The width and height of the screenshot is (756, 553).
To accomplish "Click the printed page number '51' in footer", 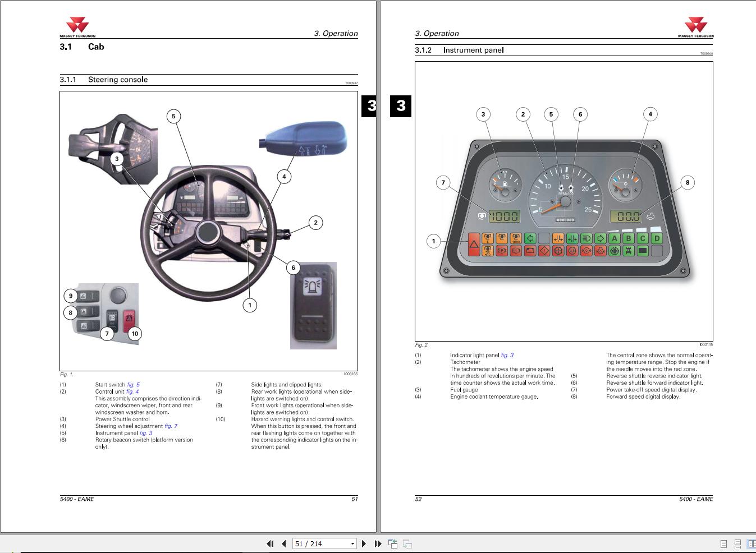I will 355,499.
